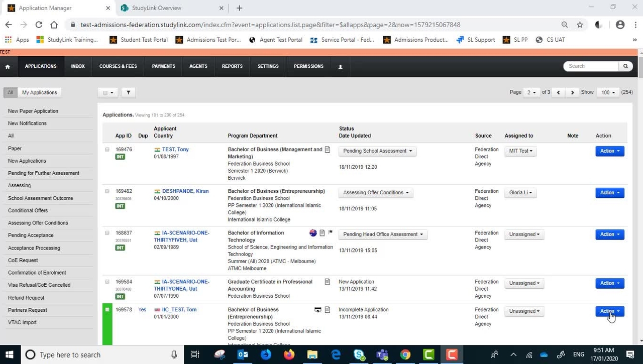The width and height of the screenshot is (643, 364).
Task: Open applicant link DESHPANDE, Kiran
Action: [x=185, y=191]
